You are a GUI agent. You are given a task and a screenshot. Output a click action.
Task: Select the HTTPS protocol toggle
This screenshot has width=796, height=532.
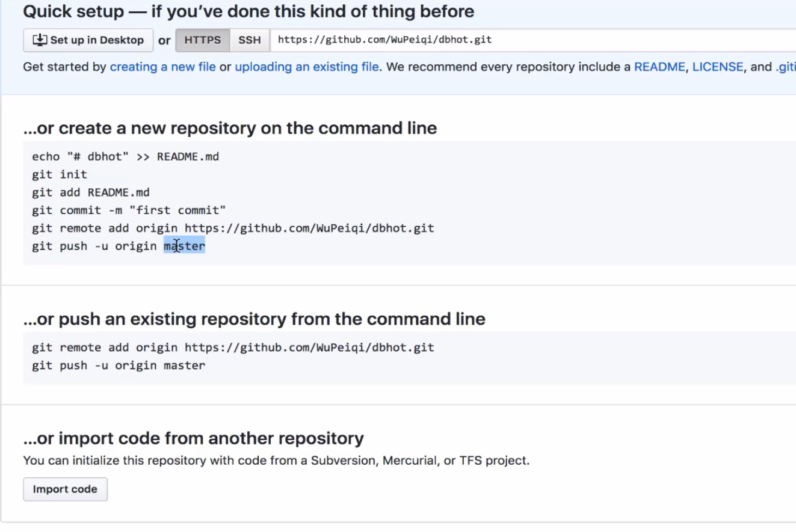coord(202,40)
